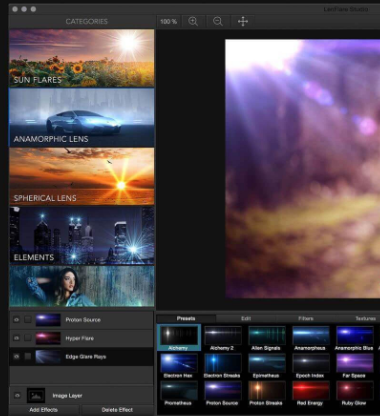Choose the Proton Source preset

[x=222, y=394]
